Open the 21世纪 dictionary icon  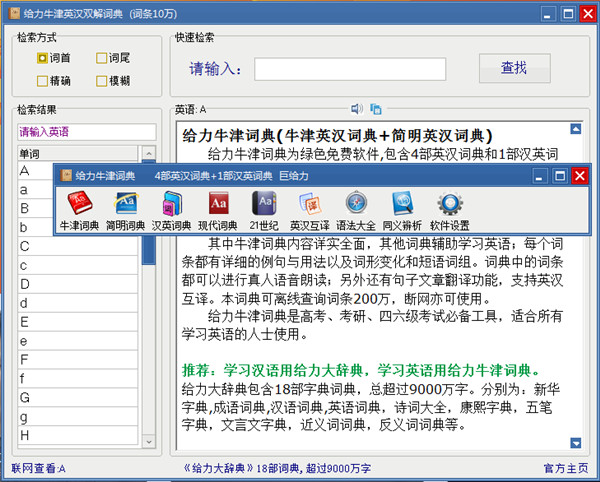pyautogui.click(x=263, y=211)
